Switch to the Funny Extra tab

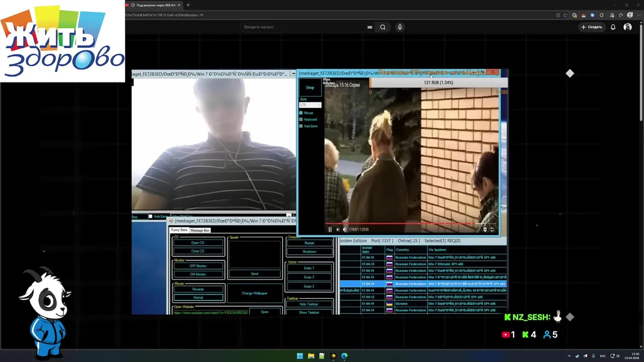pyautogui.click(x=179, y=230)
